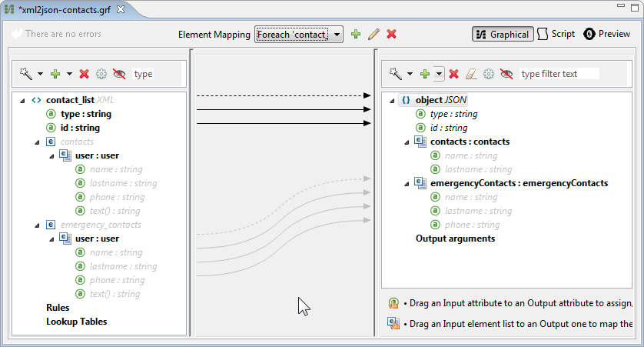The height and width of the screenshot is (347, 644).
Task: Click the input panel magic wand icon
Action: click(x=25, y=74)
